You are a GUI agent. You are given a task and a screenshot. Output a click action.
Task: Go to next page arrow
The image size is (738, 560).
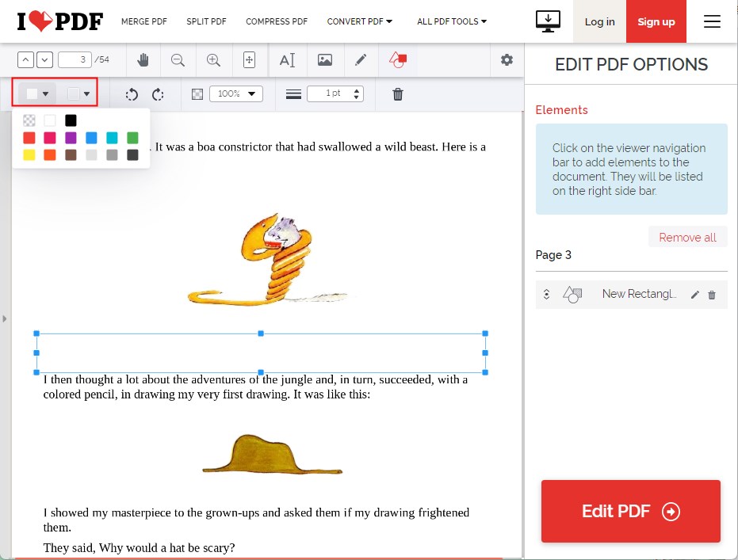pyautogui.click(x=44, y=59)
